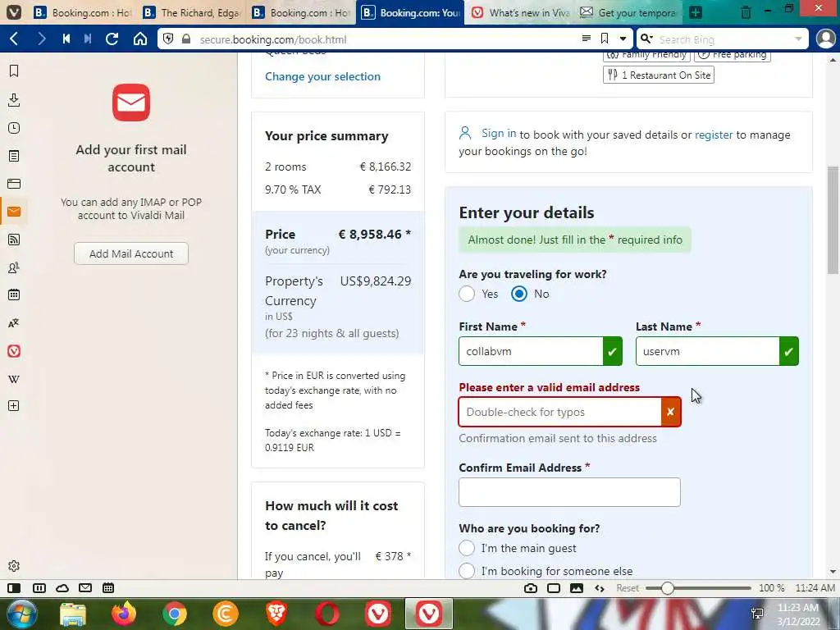Open the search engine selector icon

(647, 39)
